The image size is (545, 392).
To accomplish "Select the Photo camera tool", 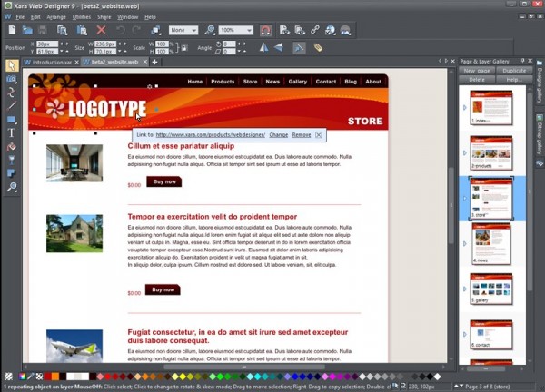I will tap(12, 79).
